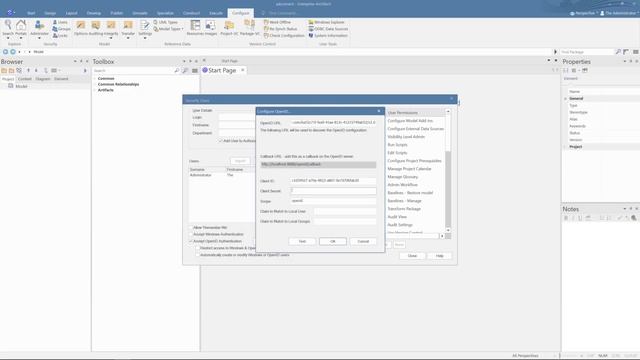Click Test in Configure OpenID dialog
640x360 pixels.
(x=302, y=241)
